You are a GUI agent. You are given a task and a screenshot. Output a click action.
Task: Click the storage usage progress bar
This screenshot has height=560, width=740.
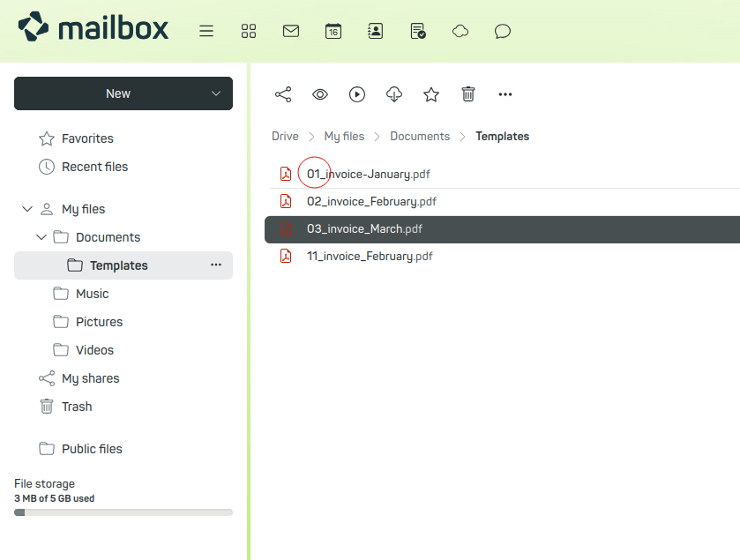pos(123,512)
